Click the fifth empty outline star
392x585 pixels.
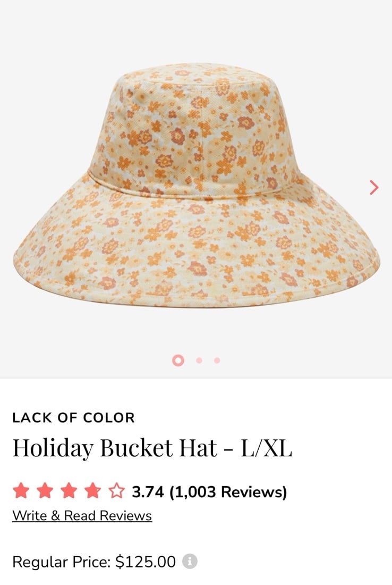click(x=116, y=491)
